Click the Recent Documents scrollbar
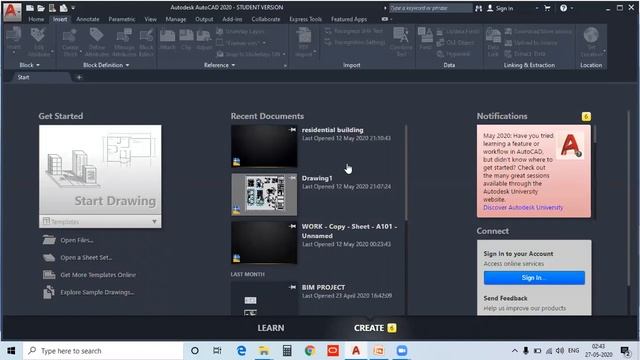This screenshot has height=360, width=640. (x=406, y=172)
